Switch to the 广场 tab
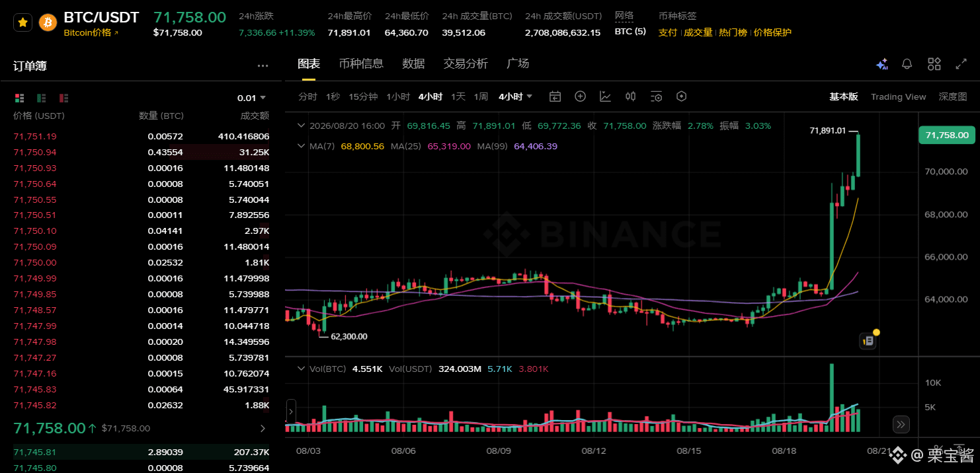This screenshot has height=473, width=980. pyautogui.click(x=518, y=63)
